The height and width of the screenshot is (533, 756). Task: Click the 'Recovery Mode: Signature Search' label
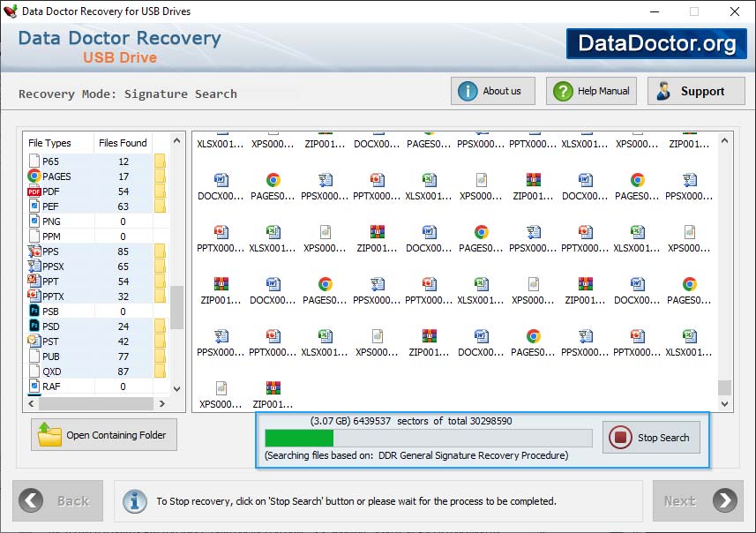128,94
